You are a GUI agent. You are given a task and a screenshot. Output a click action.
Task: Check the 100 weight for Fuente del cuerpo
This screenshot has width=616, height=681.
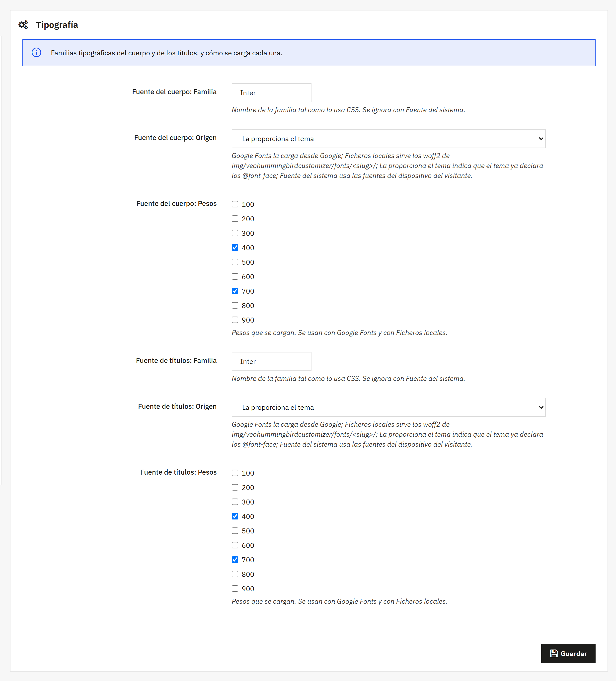[x=235, y=204]
